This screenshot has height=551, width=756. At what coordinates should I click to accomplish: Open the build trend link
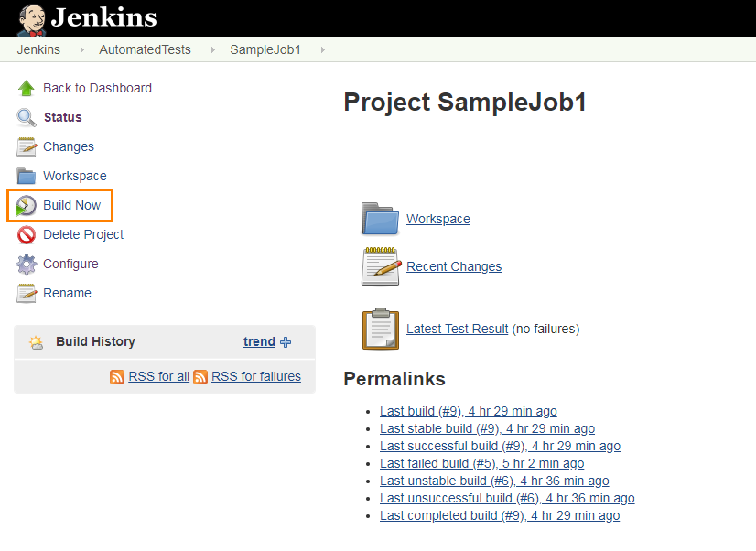coord(259,341)
